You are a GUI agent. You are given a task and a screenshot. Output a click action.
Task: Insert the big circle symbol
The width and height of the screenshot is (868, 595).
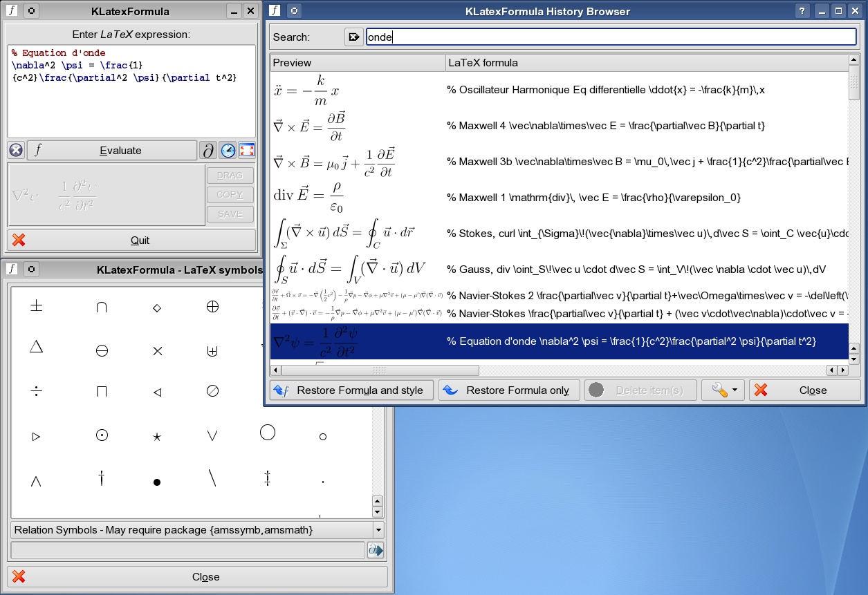pyautogui.click(x=268, y=433)
